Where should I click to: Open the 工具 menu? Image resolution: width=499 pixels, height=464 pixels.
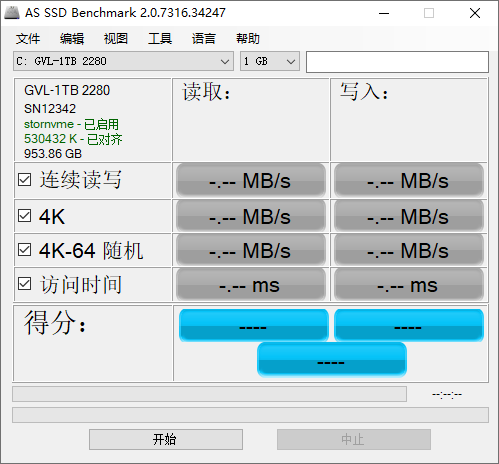(x=160, y=39)
